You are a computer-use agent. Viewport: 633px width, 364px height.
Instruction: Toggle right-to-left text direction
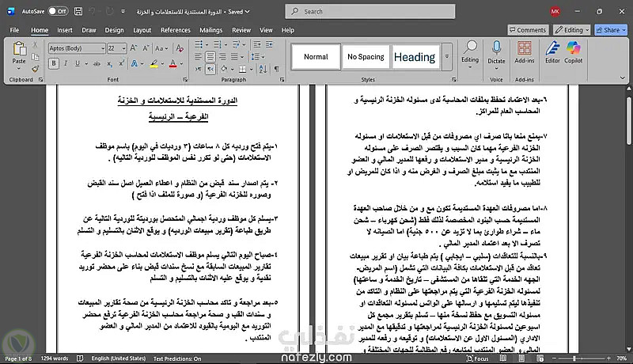[210, 69]
